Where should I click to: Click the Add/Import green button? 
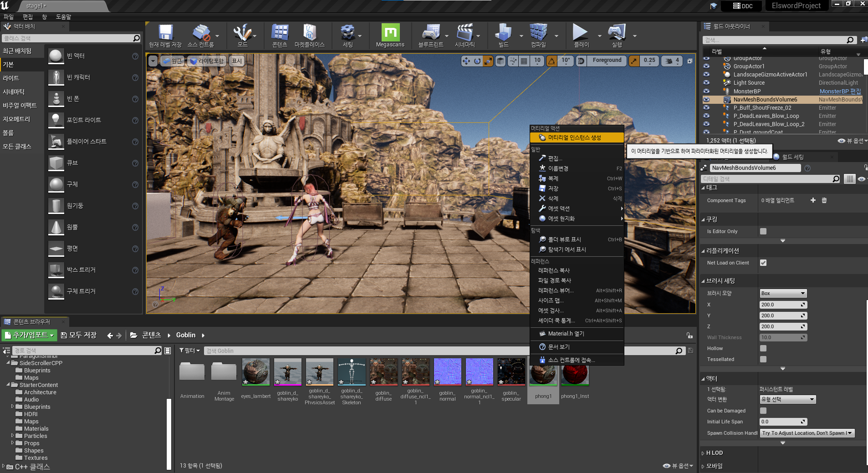coord(30,336)
